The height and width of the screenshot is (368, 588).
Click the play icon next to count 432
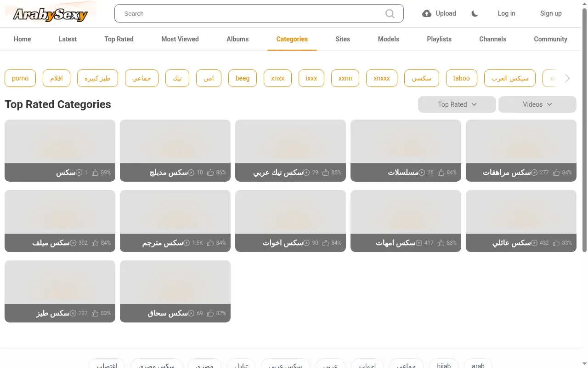click(x=534, y=243)
